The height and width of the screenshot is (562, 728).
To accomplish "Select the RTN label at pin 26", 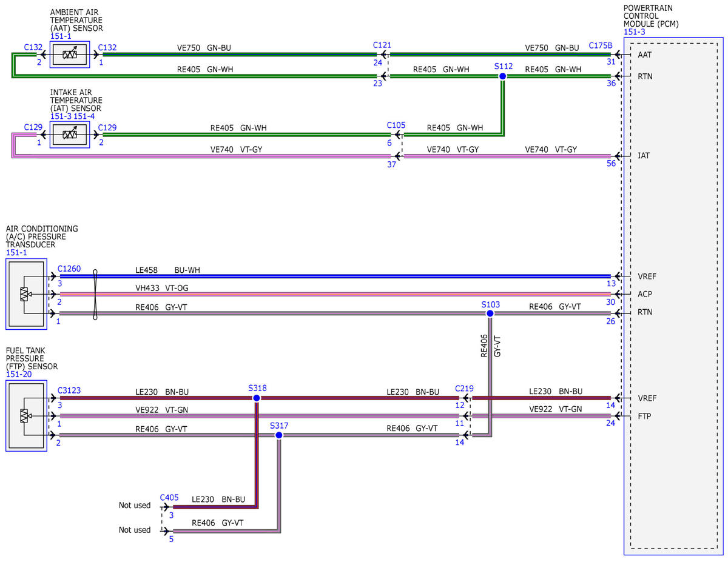I will pyautogui.click(x=646, y=313).
